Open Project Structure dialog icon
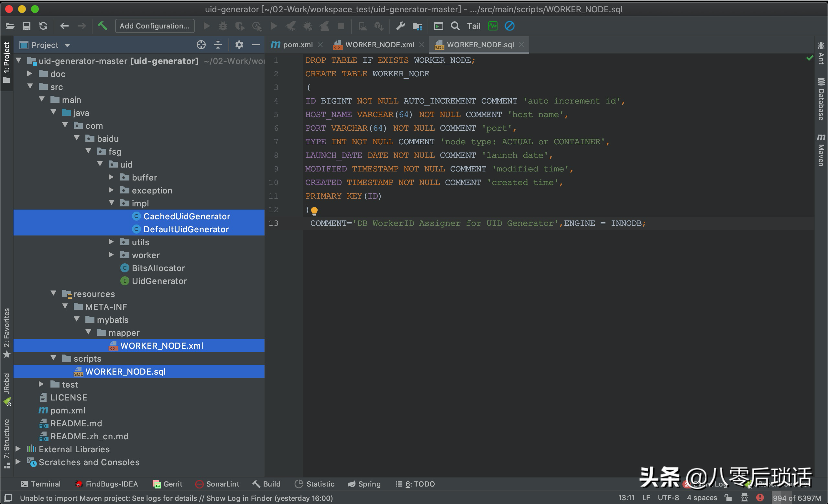The width and height of the screenshot is (828, 504). click(x=417, y=26)
